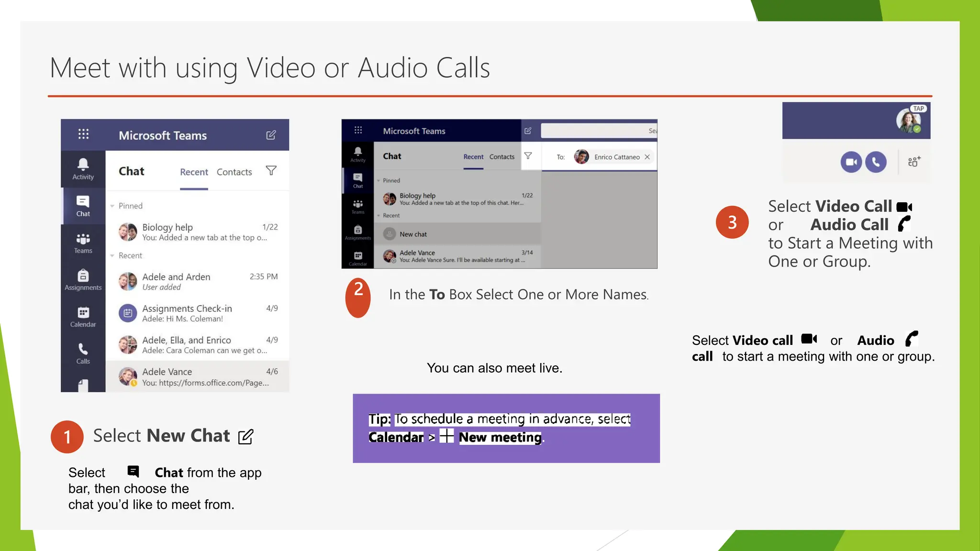980x551 pixels.
Task: Select Chat icon in middle Teams sidebar
Action: 358,180
